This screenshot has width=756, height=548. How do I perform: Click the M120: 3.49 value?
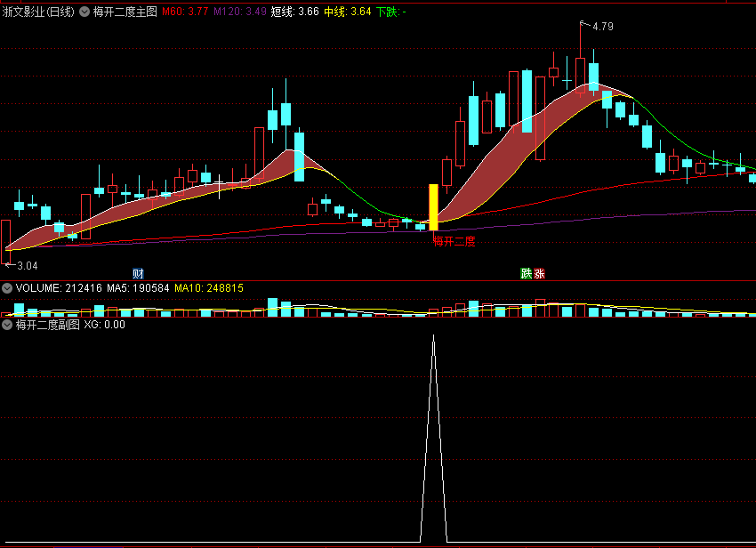[240, 12]
